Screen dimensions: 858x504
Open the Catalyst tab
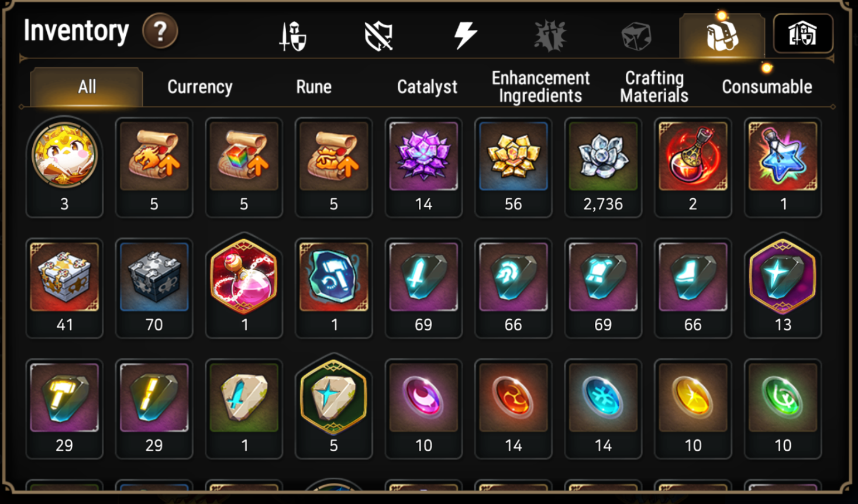427,87
